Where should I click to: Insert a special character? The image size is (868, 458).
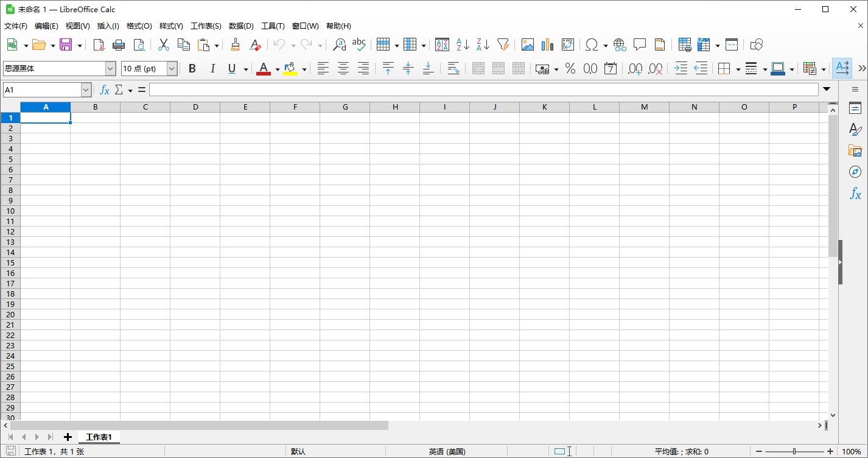[591, 44]
